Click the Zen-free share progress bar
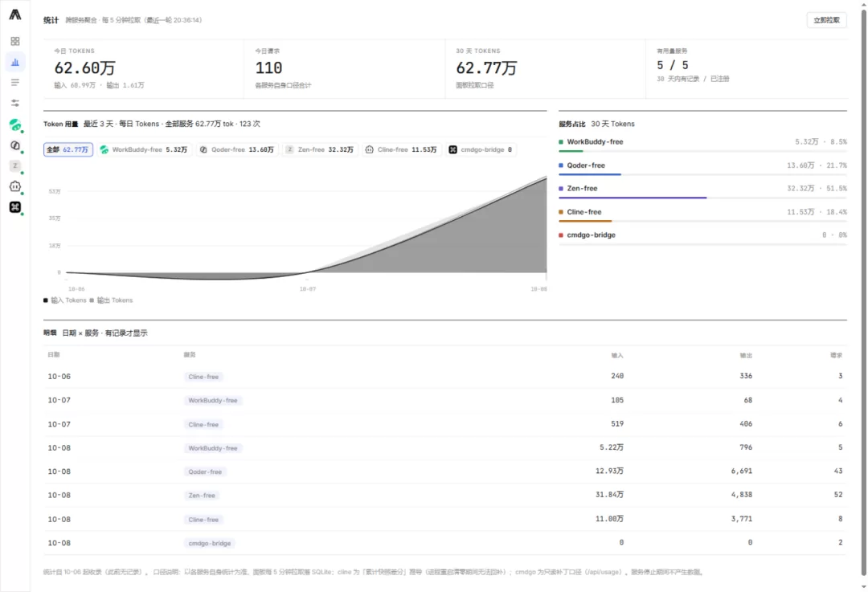This screenshot has width=868, height=592. [x=702, y=198]
